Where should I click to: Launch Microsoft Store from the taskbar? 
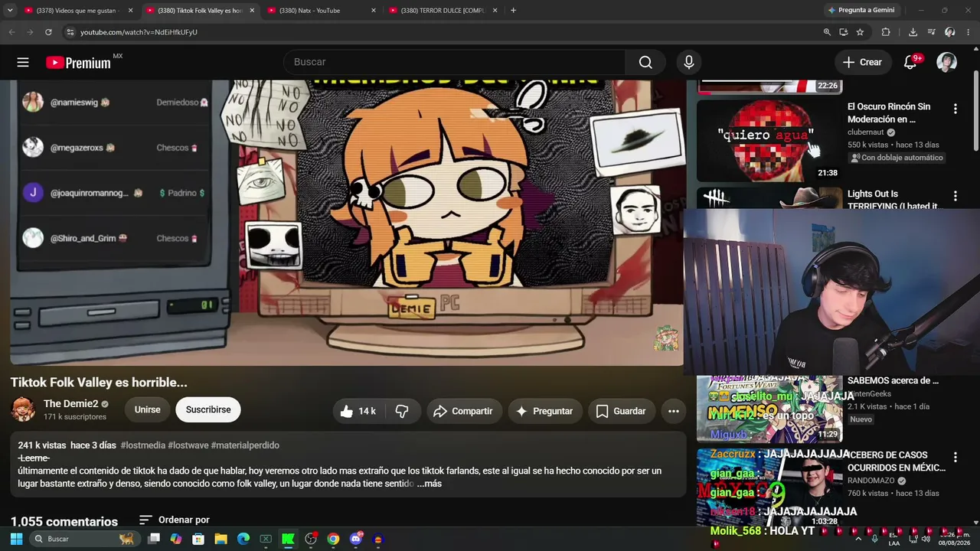(198, 539)
